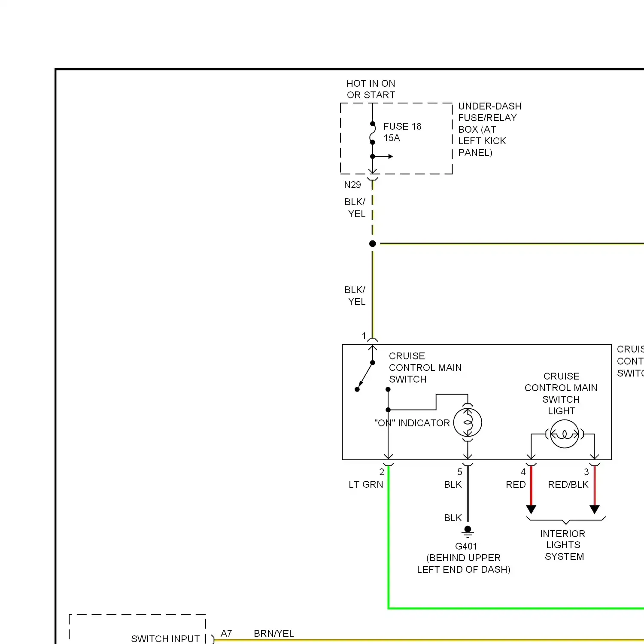Image resolution: width=644 pixels, height=644 pixels.
Task: Select the "HOT IN ON OR START" label
Action: pyautogui.click(x=371, y=89)
